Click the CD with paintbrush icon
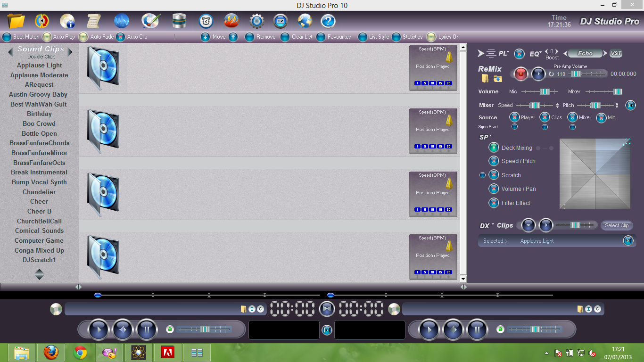The image size is (644, 362). tap(151, 21)
